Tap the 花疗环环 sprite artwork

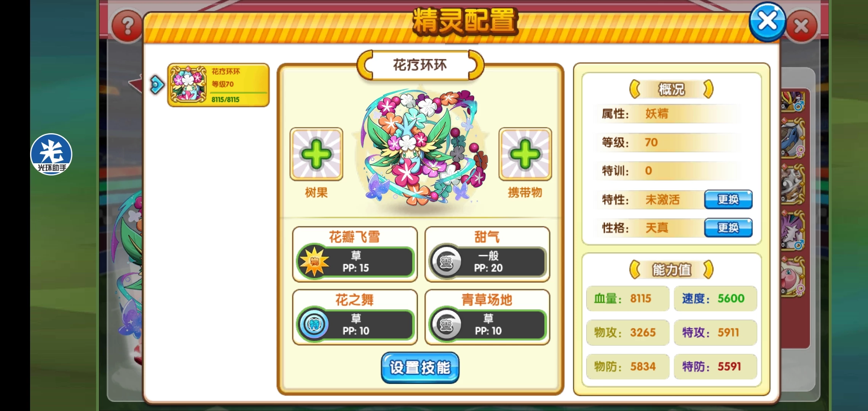click(x=421, y=147)
